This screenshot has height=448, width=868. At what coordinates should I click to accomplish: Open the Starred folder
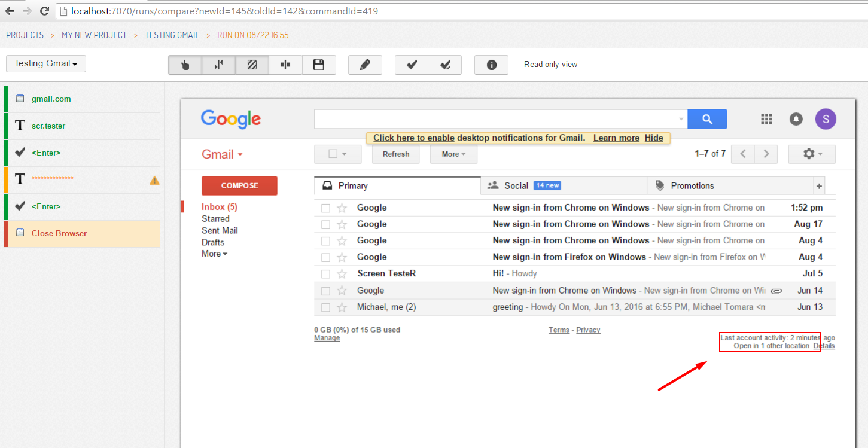point(215,219)
